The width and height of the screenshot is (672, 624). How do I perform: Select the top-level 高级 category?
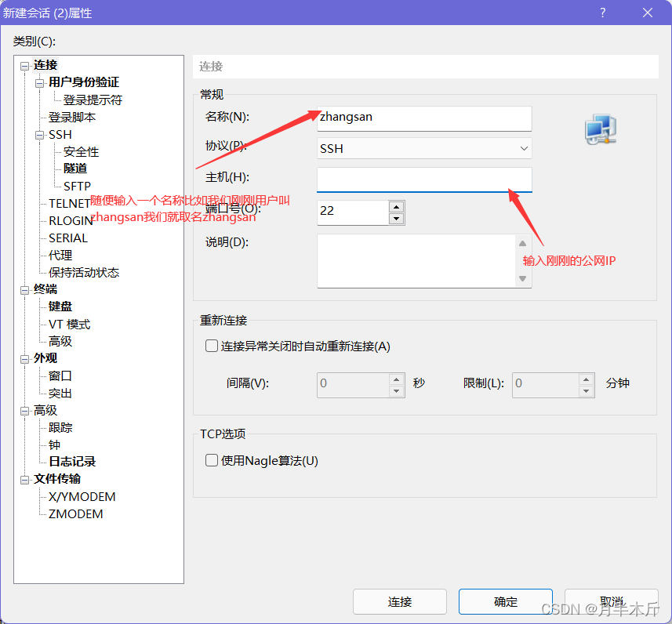45,410
